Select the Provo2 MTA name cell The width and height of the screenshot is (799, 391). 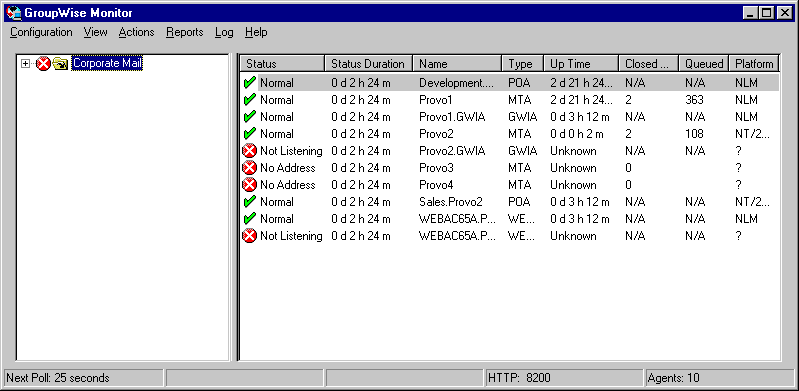tap(436, 134)
